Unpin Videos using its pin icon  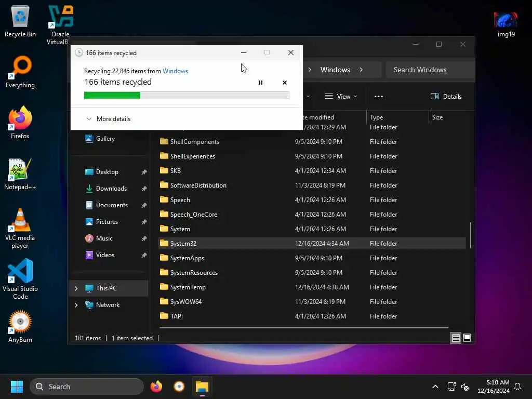coord(144,255)
